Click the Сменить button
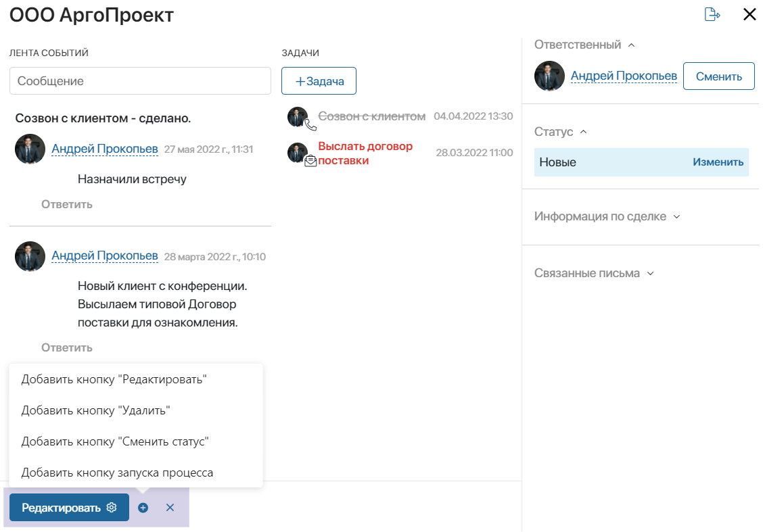 pos(719,76)
